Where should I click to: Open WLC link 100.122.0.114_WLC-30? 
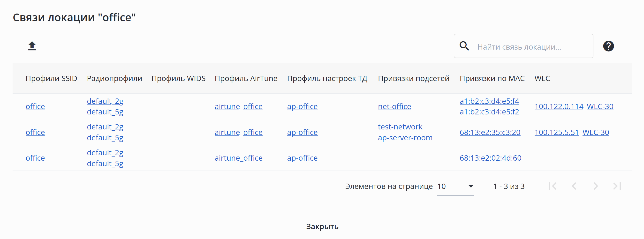574,106
